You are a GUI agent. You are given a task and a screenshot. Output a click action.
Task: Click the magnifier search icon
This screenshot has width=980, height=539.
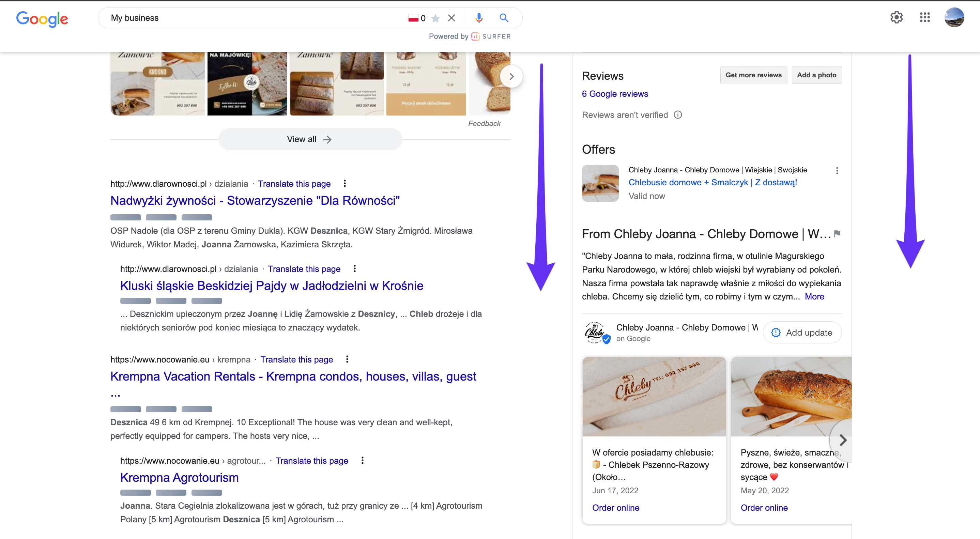[x=504, y=18]
